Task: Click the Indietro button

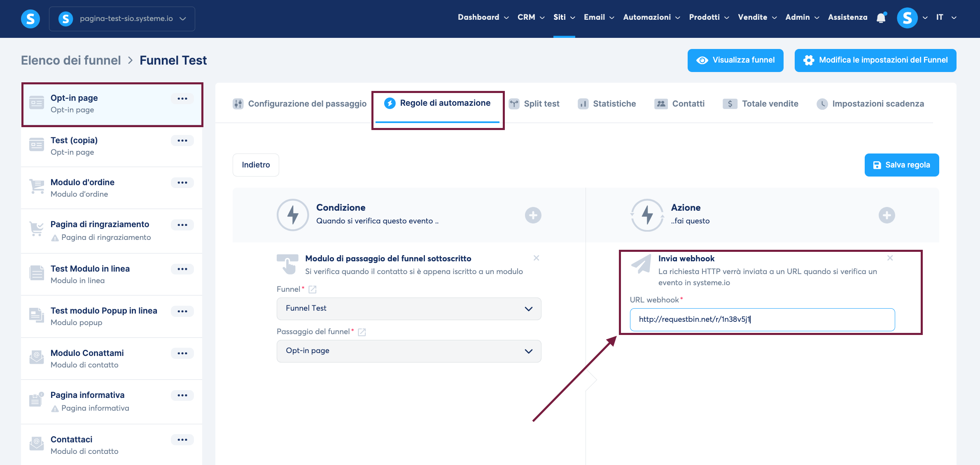Action: pyautogui.click(x=256, y=165)
